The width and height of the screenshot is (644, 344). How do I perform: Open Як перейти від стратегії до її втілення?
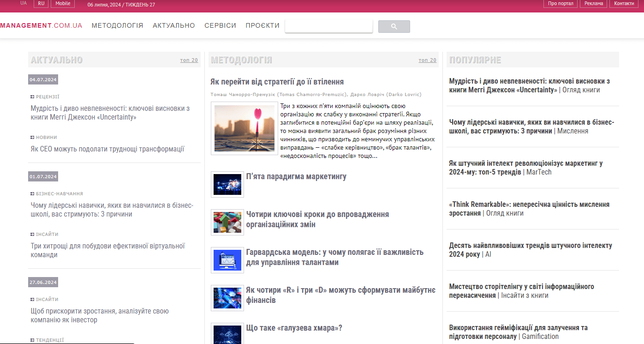tap(277, 82)
